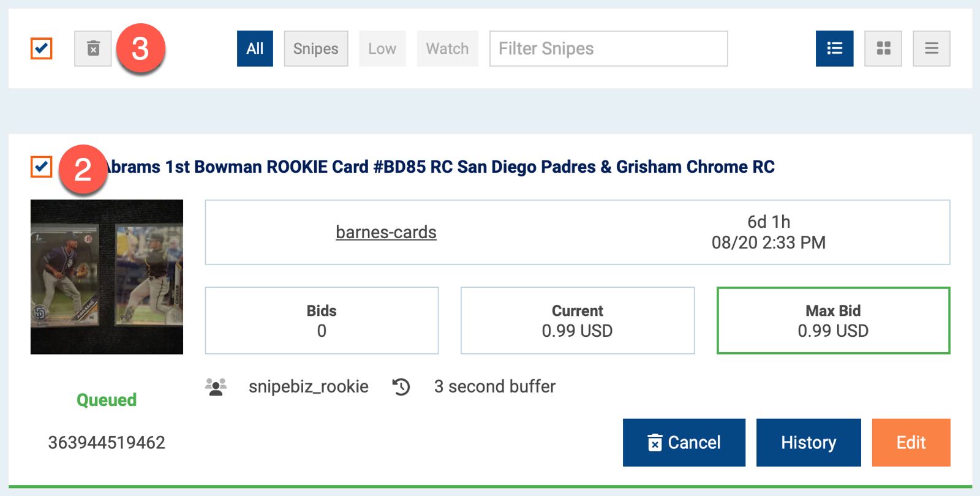Switch to detailed list view

[x=834, y=48]
